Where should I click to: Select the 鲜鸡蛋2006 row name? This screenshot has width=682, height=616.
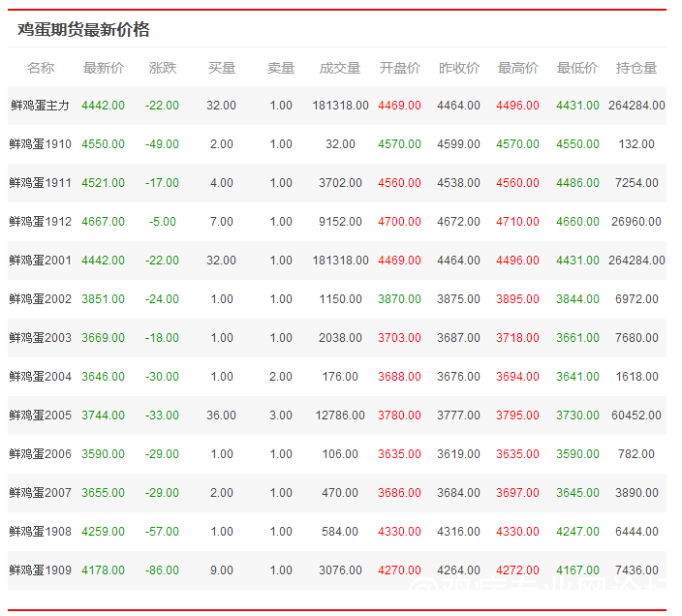pos(40,453)
